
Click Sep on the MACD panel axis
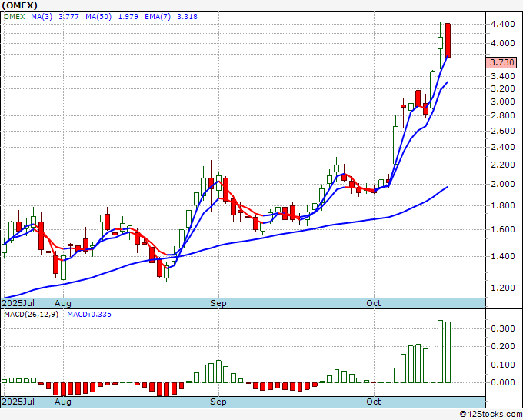(218, 402)
